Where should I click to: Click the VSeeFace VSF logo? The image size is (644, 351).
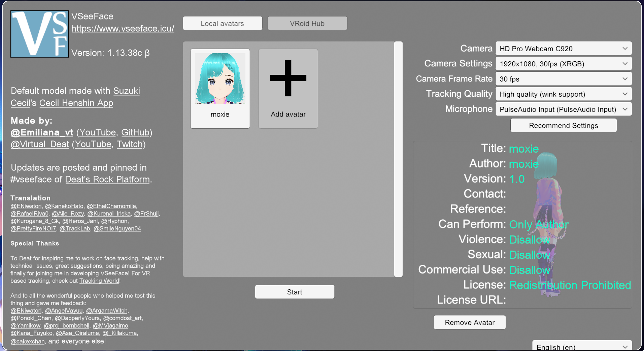click(x=39, y=34)
